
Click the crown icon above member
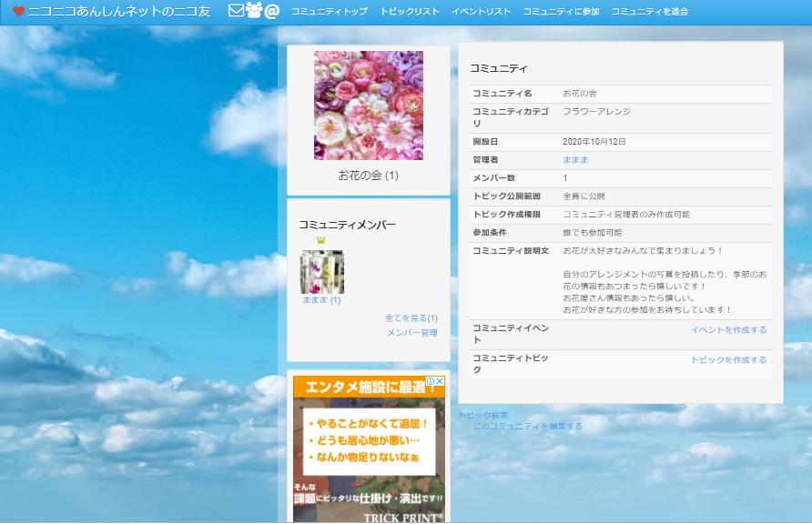tap(321, 240)
